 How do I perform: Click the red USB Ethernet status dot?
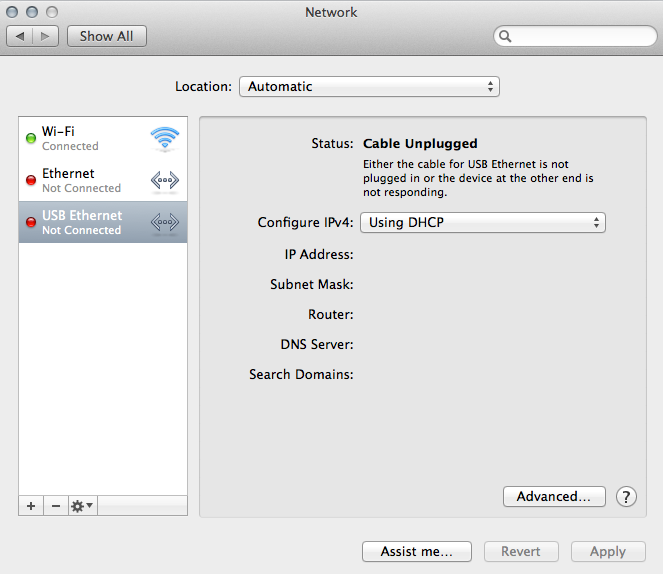31,222
